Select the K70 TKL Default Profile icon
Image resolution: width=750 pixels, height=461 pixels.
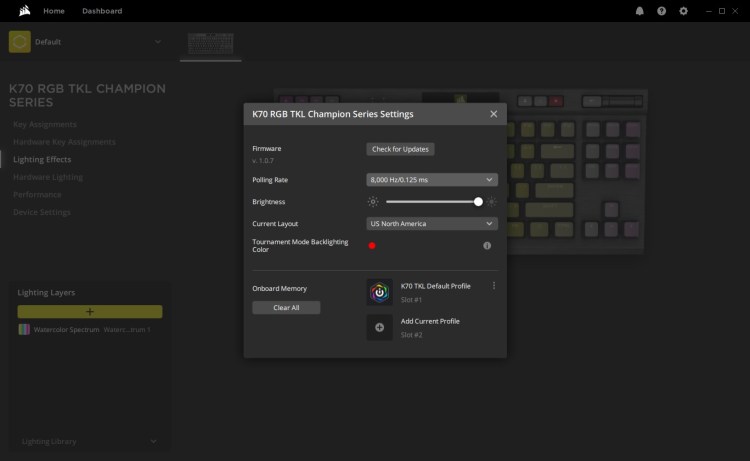click(x=380, y=292)
